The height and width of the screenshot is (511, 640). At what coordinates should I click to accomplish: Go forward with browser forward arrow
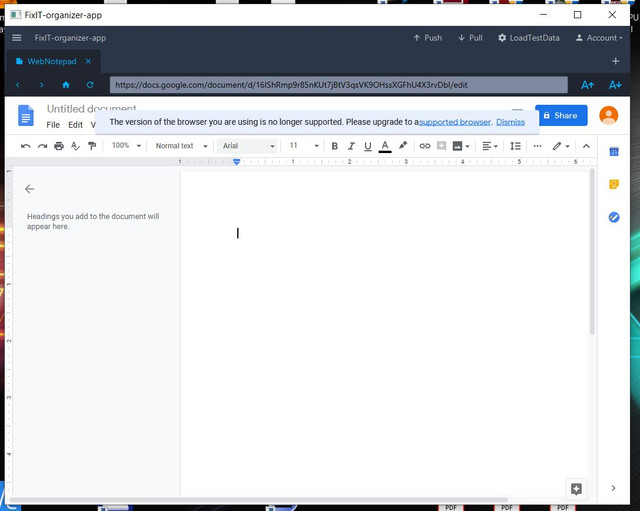[42, 85]
